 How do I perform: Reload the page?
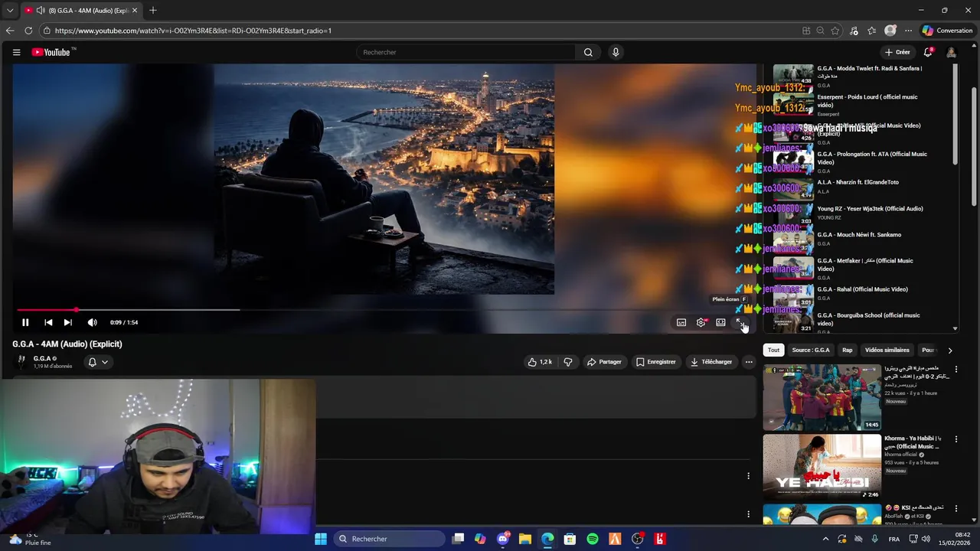[x=28, y=31]
